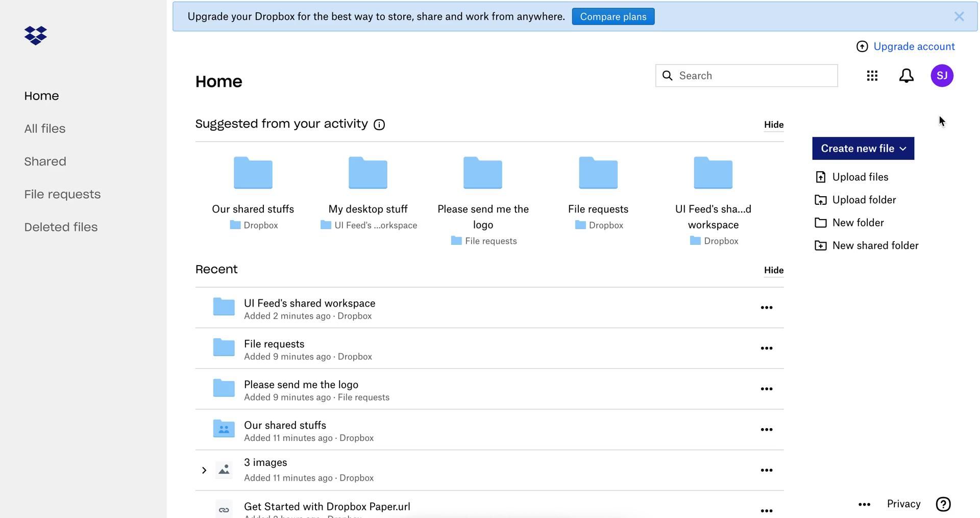Viewport: 980px width, 518px height.
Task: Click the Upgrade account link
Action: (x=913, y=46)
